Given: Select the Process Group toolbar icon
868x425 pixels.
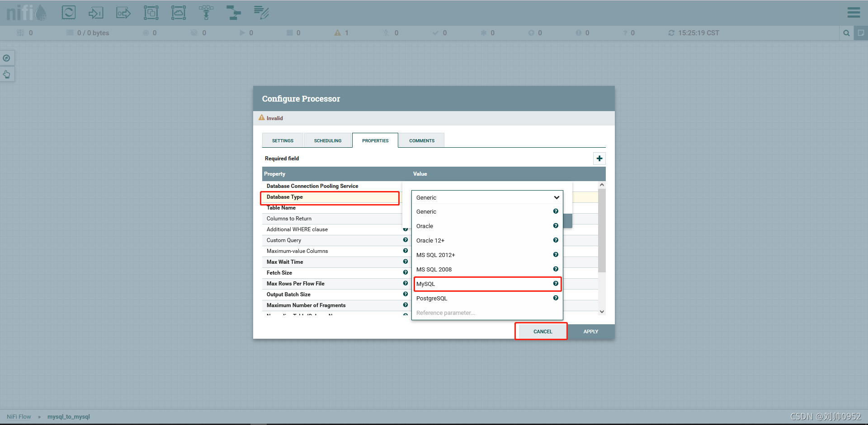Looking at the screenshot, I should (x=151, y=13).
